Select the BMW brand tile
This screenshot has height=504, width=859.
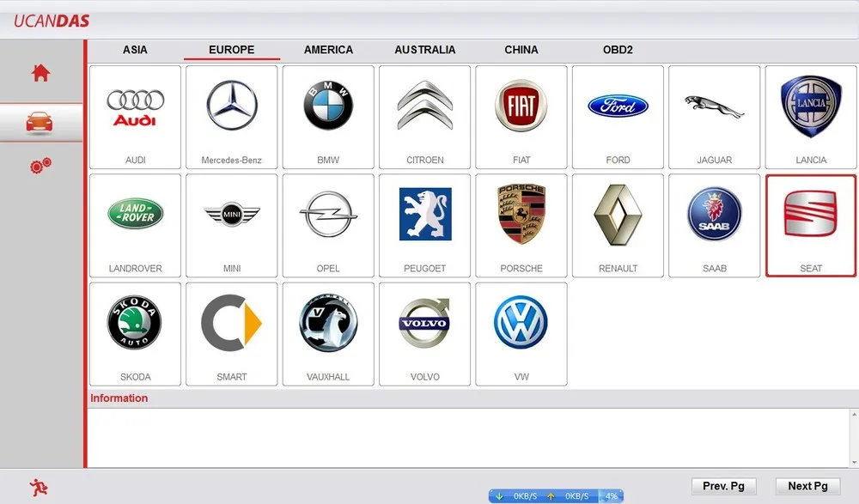(328, 118)
